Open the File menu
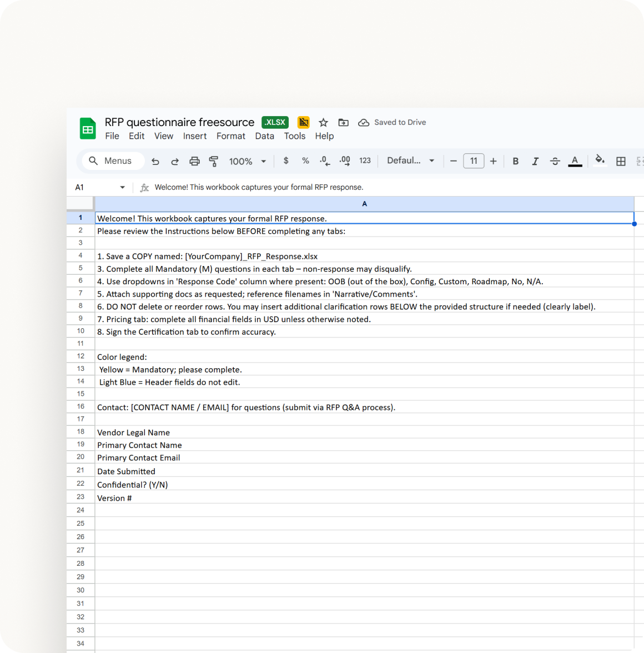 click(x=112, y=136)
